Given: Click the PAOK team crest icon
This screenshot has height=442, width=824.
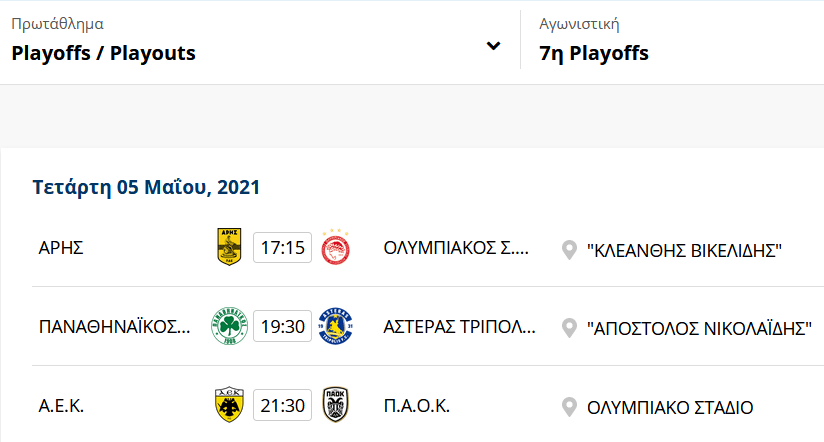Looking at the screenshot, I should point(334,406).
